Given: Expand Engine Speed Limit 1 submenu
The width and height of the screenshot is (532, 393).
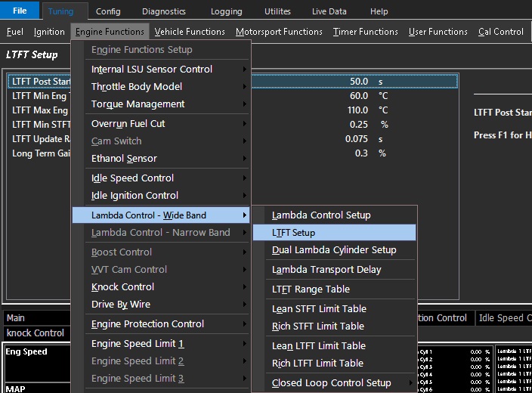Looking at the screenshot, I should [161, 344].
